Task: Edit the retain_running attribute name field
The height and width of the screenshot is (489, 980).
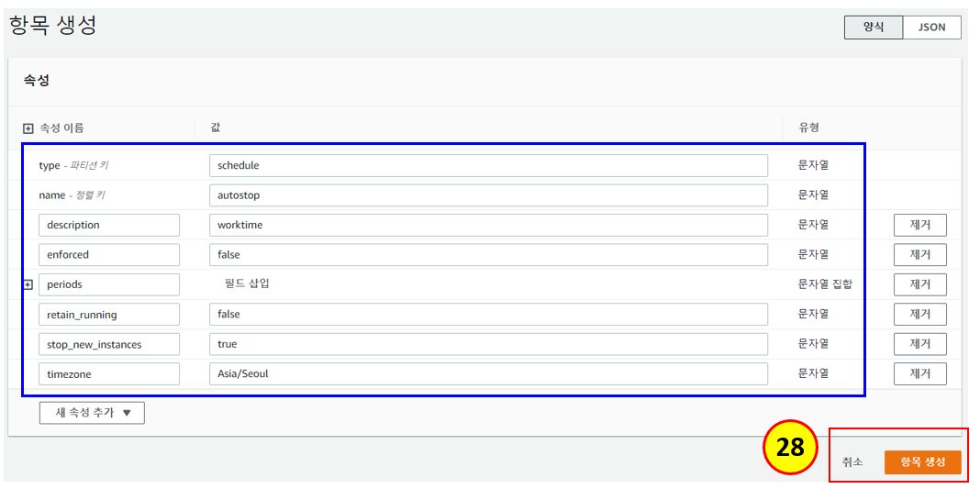Action: (x=109, y=315)
